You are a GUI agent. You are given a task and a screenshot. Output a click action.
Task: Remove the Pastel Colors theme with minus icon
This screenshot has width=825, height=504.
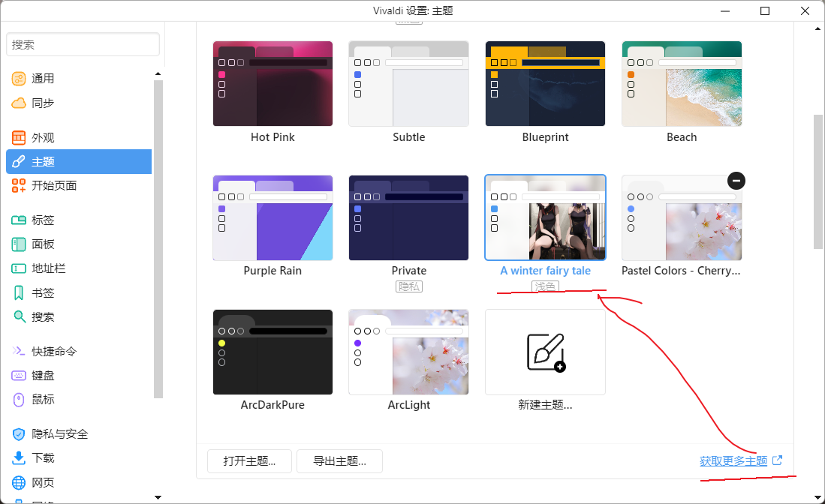tap(736, 181)
